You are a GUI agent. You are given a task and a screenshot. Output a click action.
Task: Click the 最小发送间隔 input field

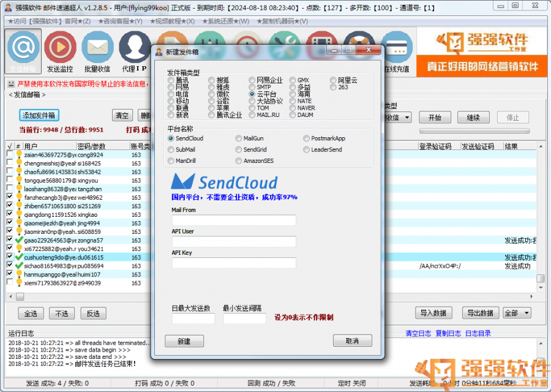click(244, 318)
